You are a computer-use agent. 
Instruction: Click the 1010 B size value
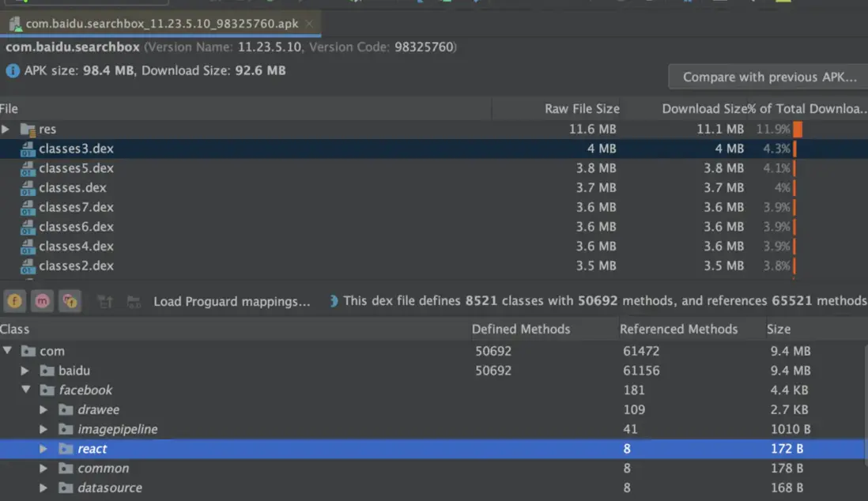[791, 429]
